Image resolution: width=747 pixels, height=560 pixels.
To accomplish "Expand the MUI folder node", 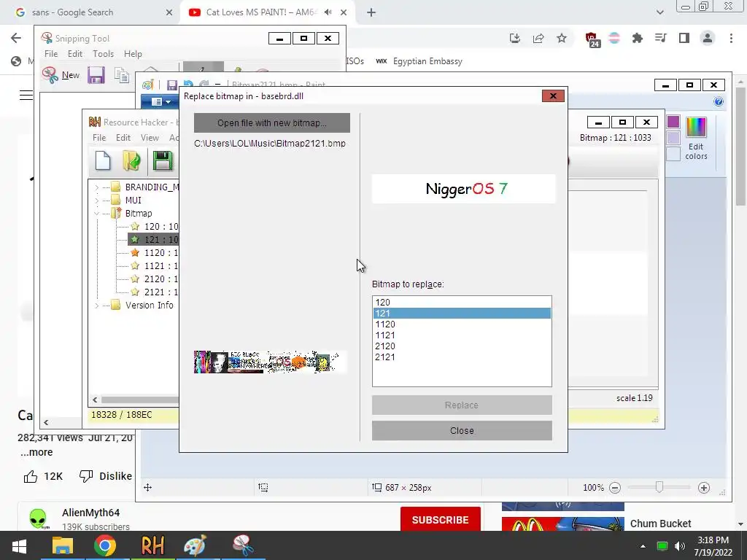I will (x=97, y=201).
